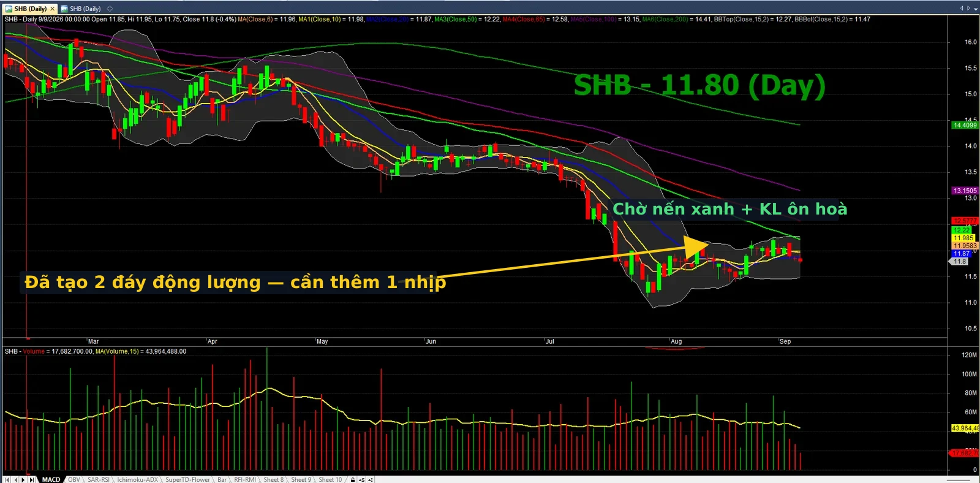980x483 pixels.
Task: Click the Mar label on the time axis
Action: coord(93,341)
